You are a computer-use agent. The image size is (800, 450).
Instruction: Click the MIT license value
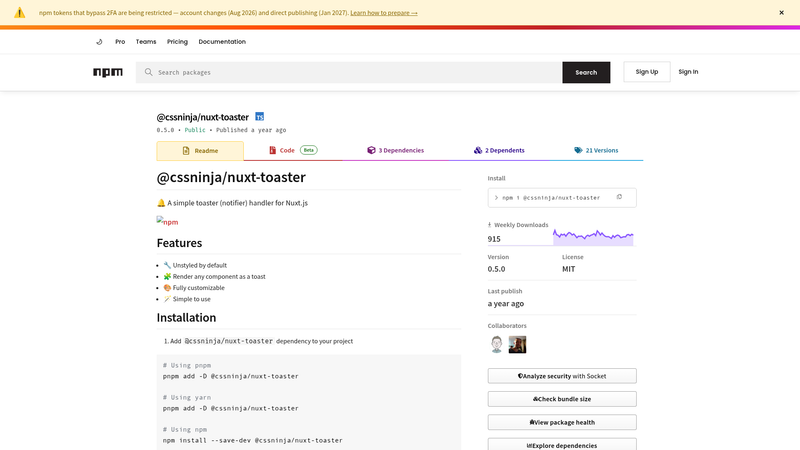click(568, 269)
